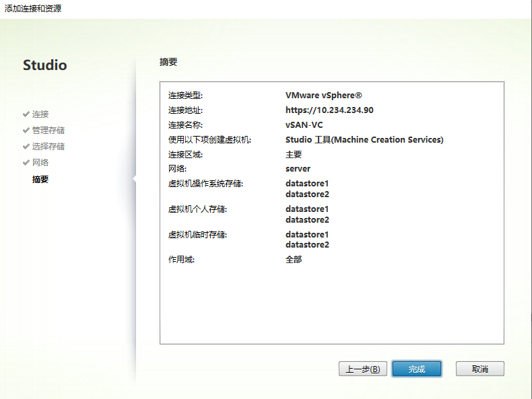Click the Studio 工具(Machine Creation Services) text
Viewport: 532px width, 399px height.
point(364,140)
